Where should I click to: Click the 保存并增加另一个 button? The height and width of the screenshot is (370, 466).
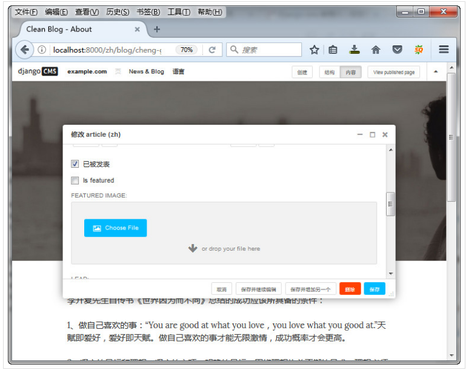310,289
